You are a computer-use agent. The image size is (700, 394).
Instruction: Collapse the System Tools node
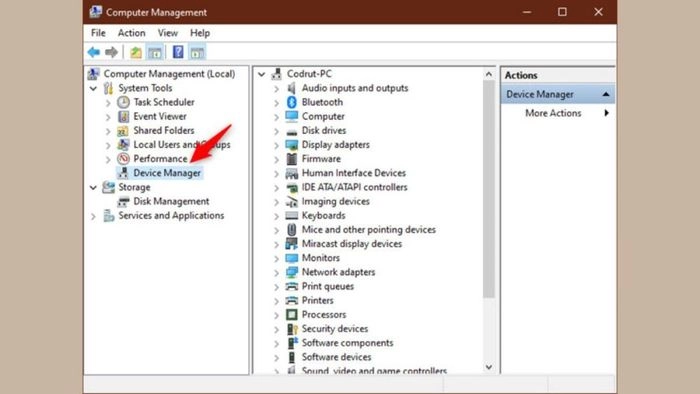click(x=93, y=88)
